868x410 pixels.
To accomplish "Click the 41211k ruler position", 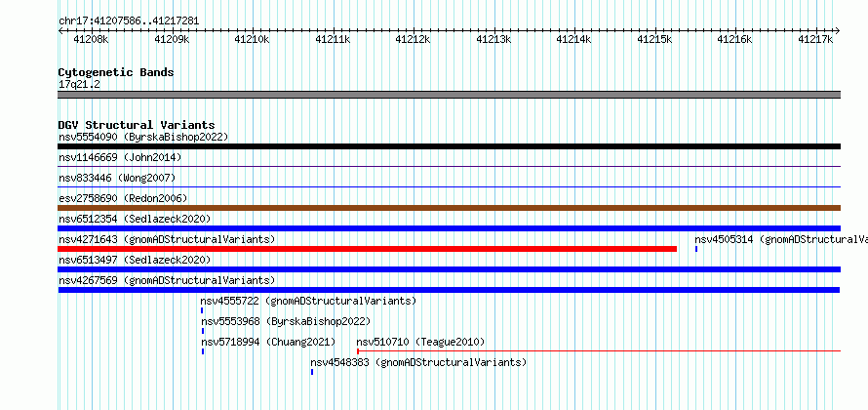I will coord(333,39).
